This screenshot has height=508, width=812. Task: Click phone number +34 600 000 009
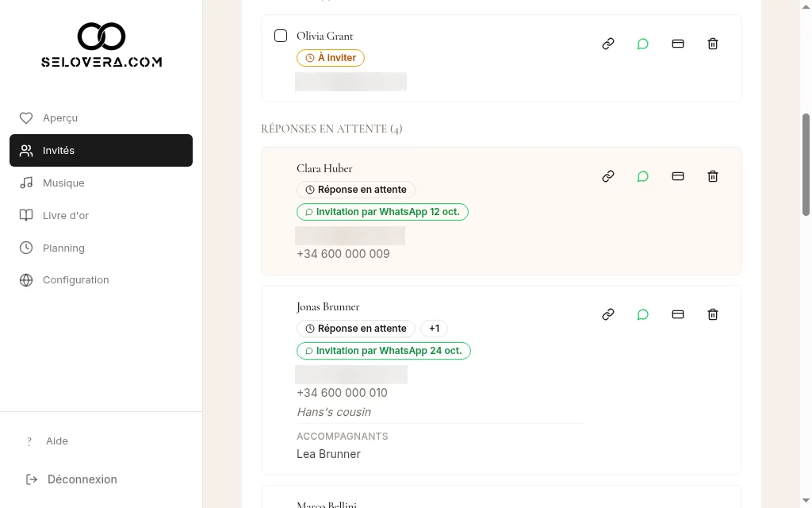(343, 254)
